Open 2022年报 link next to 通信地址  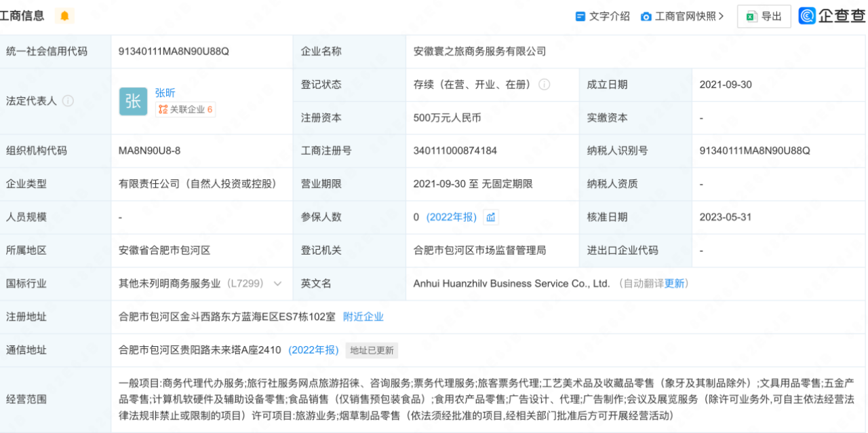313,350
